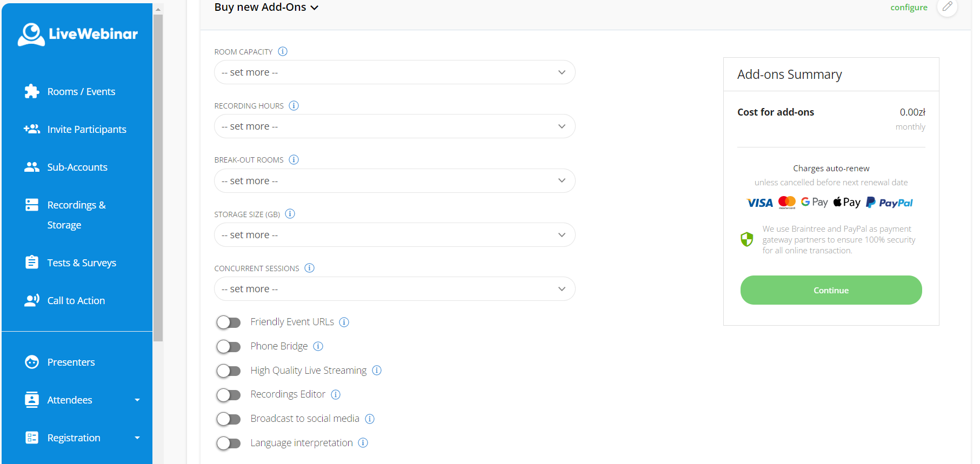This screenshot has width=980, height=464.
Task: Click the Presenters sidebar icon
Action: (32, 362)
